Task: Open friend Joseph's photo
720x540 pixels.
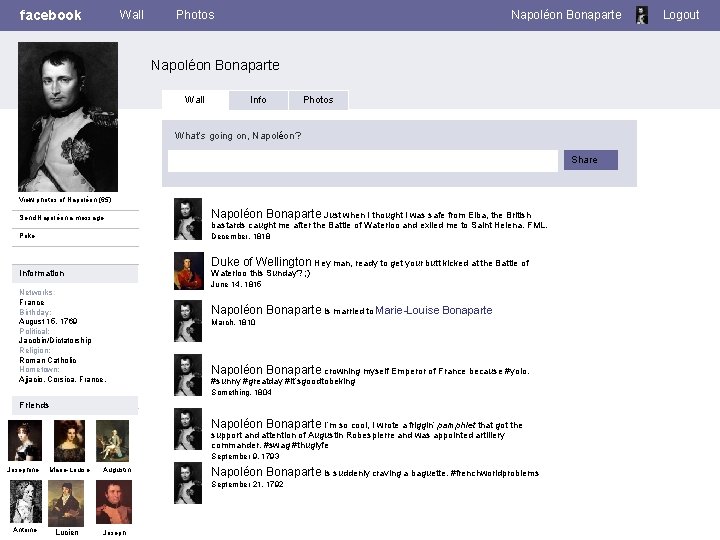Action: pos(114,502)
